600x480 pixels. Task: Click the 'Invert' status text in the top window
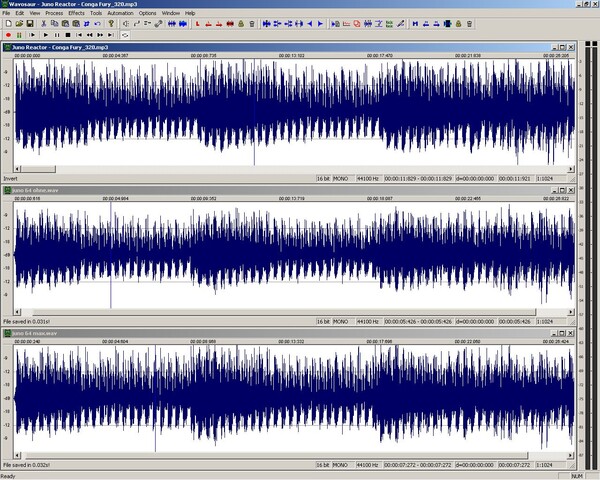click(11, 179)
